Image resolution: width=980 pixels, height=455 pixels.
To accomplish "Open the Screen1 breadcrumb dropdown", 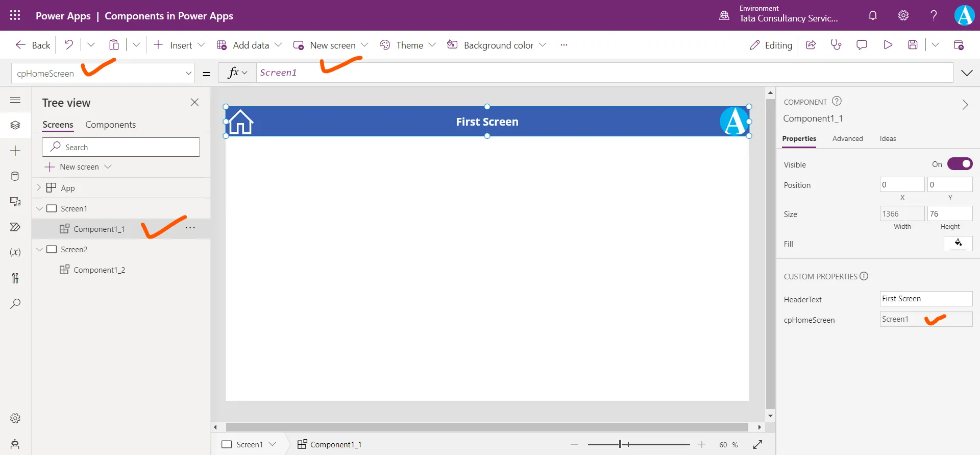I will pyautogui.click(x=272, y=444).
